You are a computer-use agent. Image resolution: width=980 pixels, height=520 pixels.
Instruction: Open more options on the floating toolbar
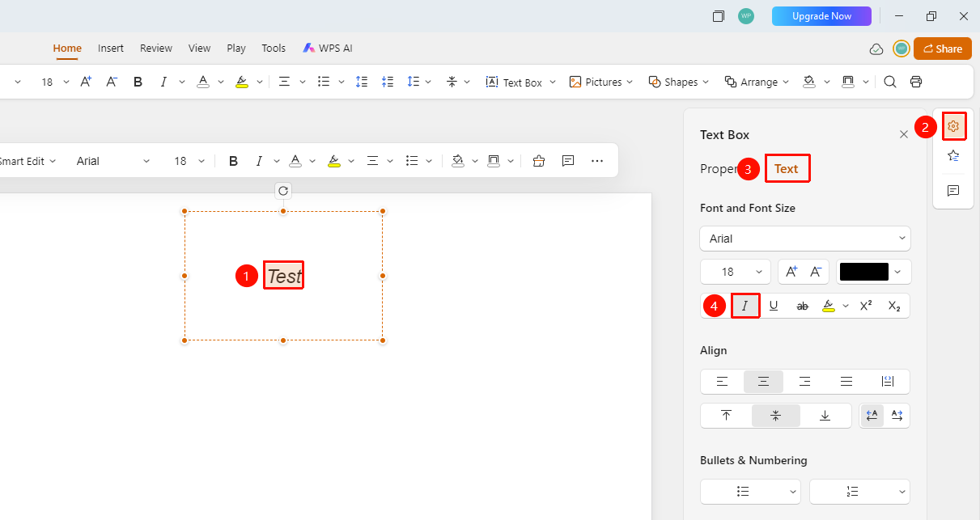tap(597, 161)
